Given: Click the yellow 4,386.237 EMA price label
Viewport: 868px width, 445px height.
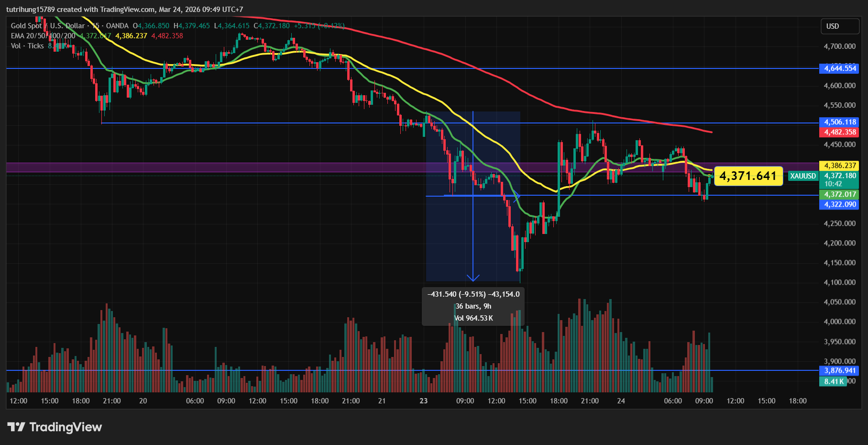Looking at the screenshot, I should (x=839, y=166).
